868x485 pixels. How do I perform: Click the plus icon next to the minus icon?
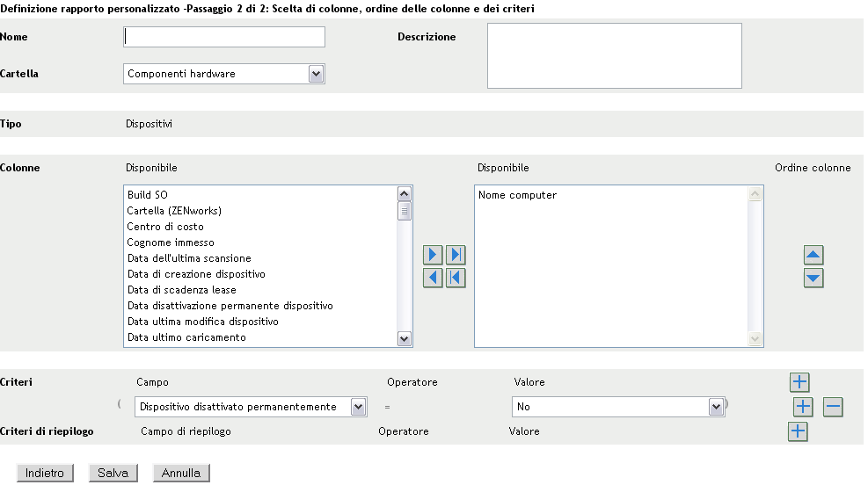[803, 407]
